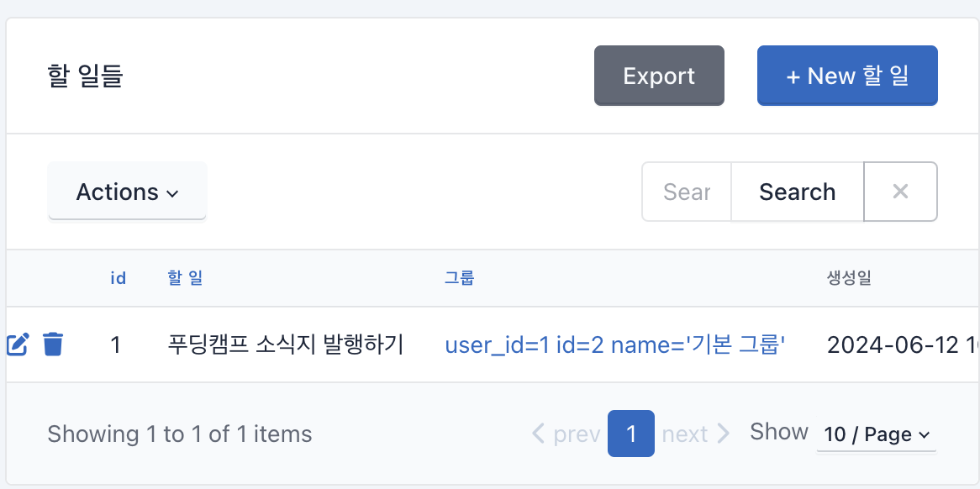Click the Export button
This screenshot has width=980, height=489.
(659, 76)
